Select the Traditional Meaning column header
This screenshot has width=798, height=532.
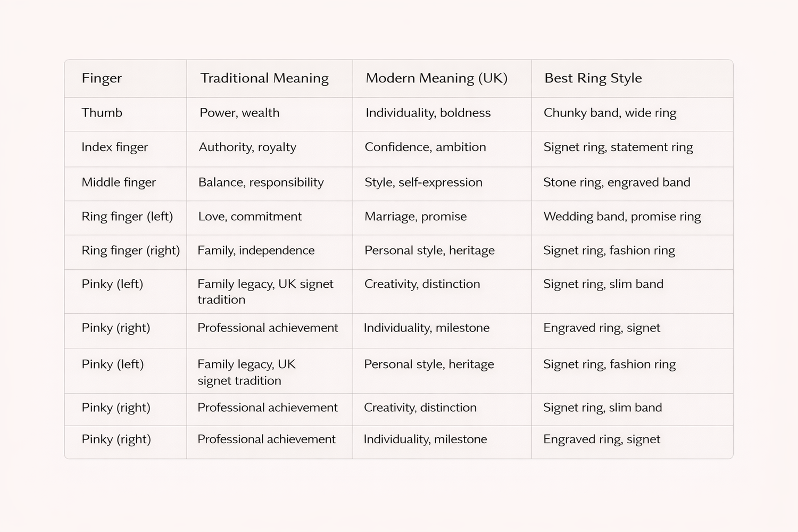click(x=264, y=78)
